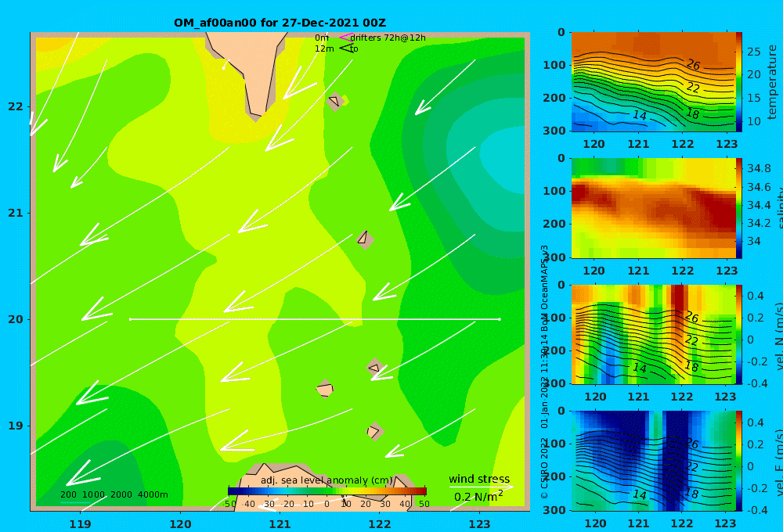
Task: Click the latitude 21 label on main map
Action: (16, 213)
